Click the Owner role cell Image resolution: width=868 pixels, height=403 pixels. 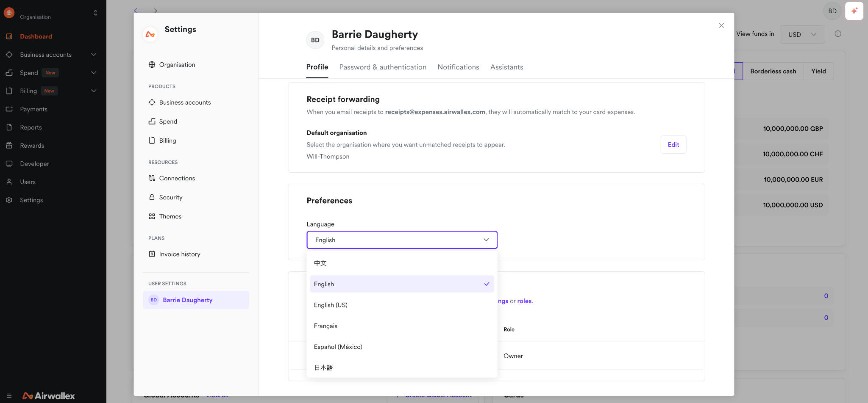coord(513,356)
